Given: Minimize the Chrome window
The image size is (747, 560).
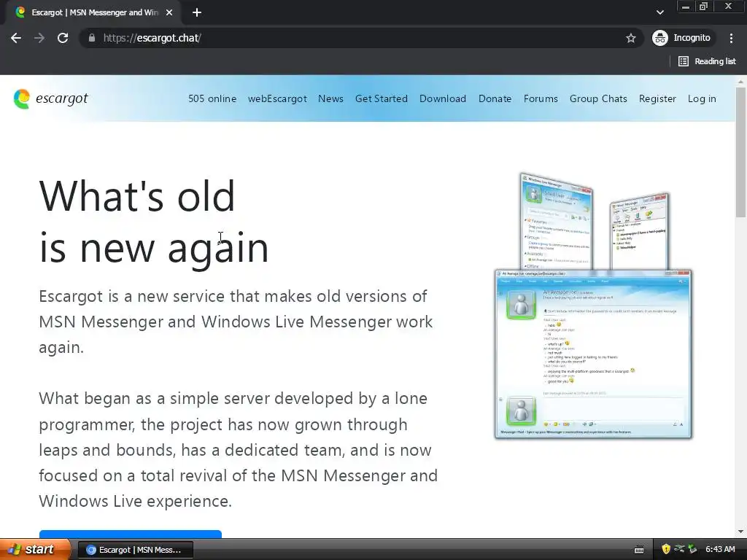Looking at the screenshot, I should pos(686,7).
